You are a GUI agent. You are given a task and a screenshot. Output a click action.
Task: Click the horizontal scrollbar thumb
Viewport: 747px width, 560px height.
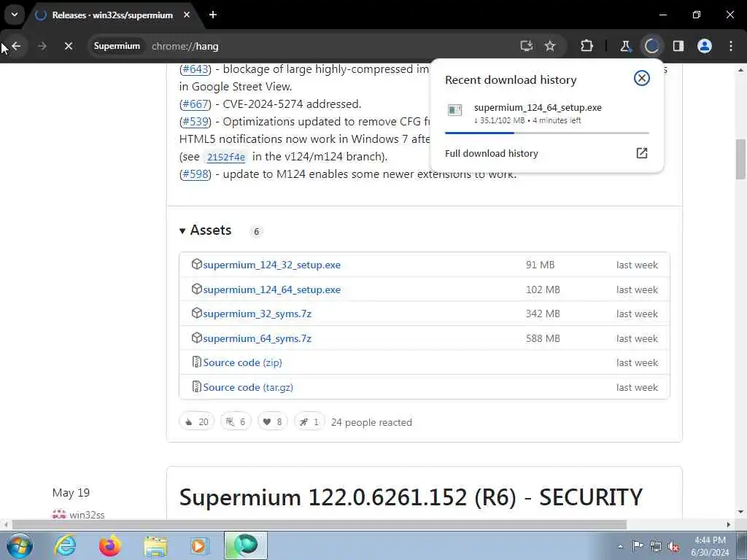(x=320, y=525)
